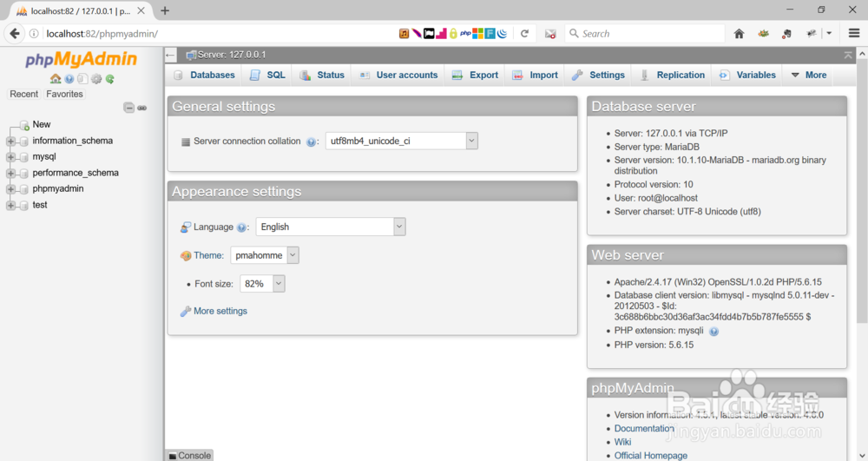Screen dimensions: 868x461
Task: Open the Server connection collation dropdown
Action: [402, 142]
